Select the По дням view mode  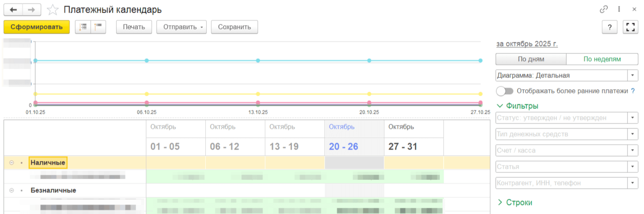[x=531, y=59]
